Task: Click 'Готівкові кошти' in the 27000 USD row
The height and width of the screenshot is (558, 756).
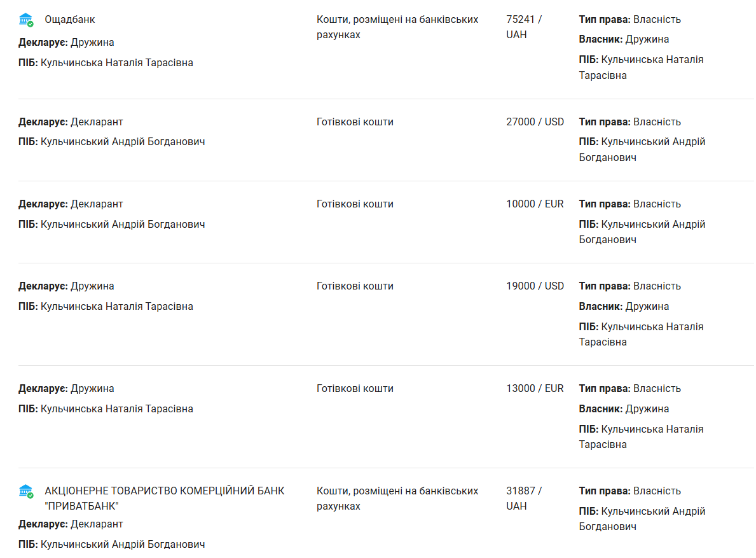Action: (355, 122)
